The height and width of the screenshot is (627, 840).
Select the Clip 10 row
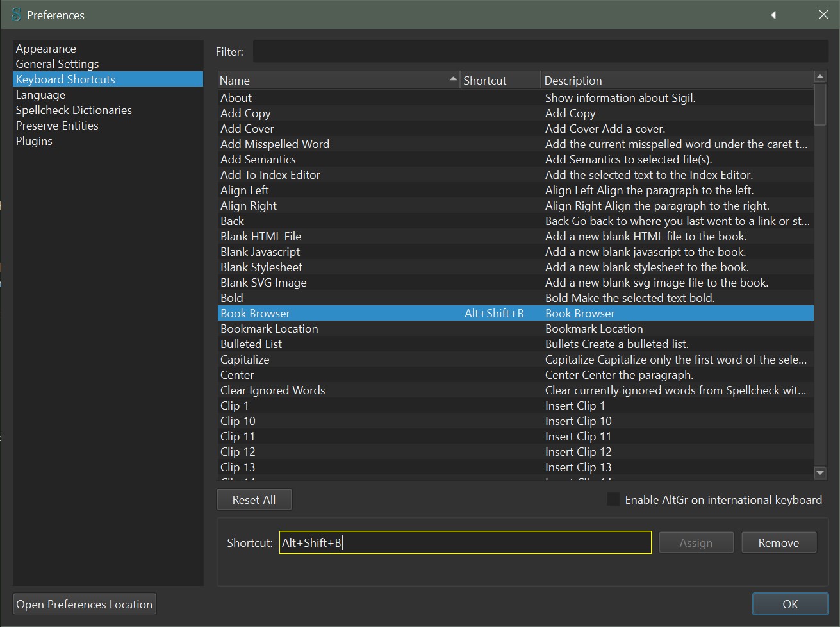click(x=515, y=421)
